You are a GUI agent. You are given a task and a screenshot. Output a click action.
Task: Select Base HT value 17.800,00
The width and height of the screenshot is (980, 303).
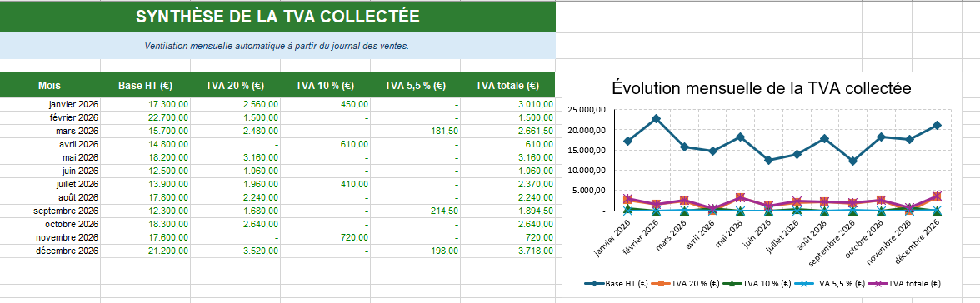click(x=145, y=197)
